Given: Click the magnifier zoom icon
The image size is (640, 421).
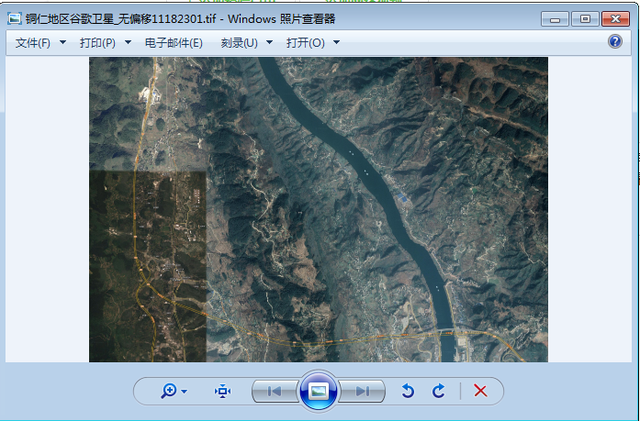Looking at the screenshot, I should click(x=168, y=391).
